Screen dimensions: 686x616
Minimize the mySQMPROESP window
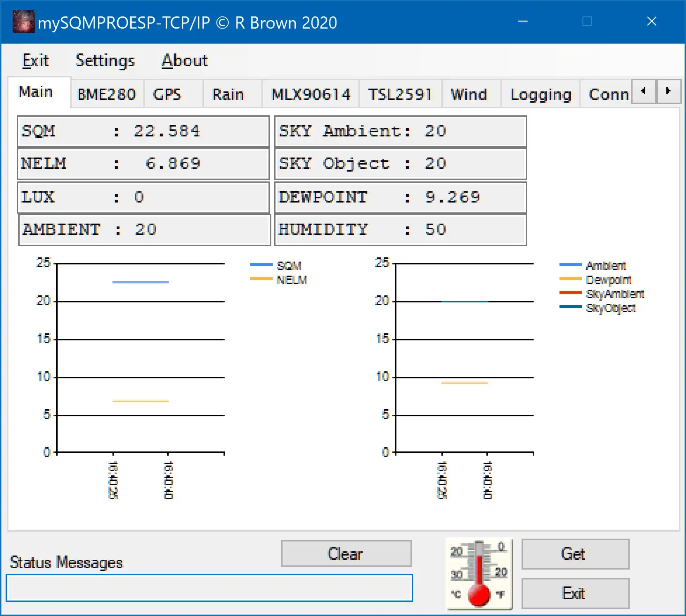[x=523, y=22]
